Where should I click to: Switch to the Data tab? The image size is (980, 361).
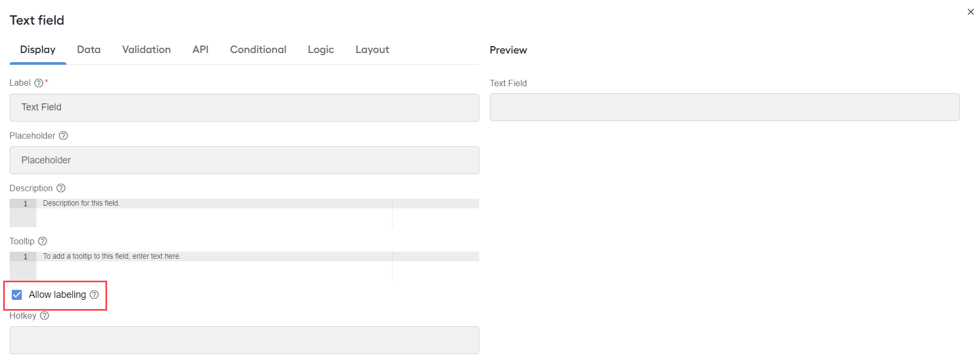tap(89, 50)
